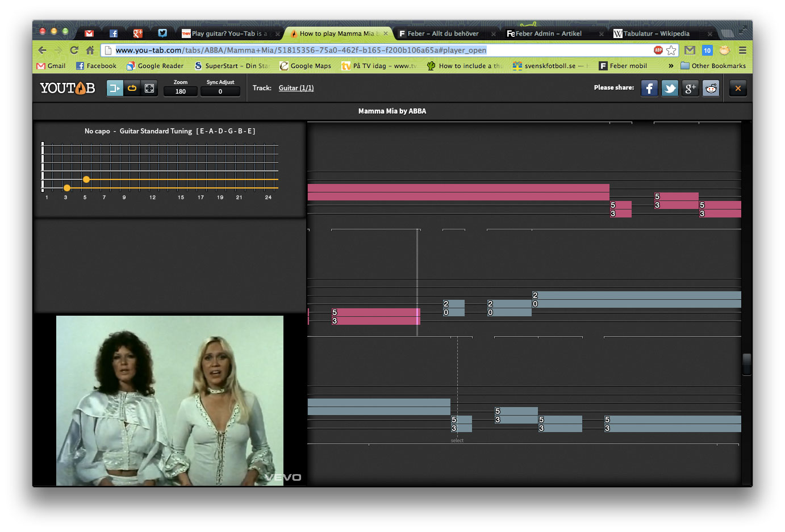Open the Google Maps bookmark

(x=306, y=66)
